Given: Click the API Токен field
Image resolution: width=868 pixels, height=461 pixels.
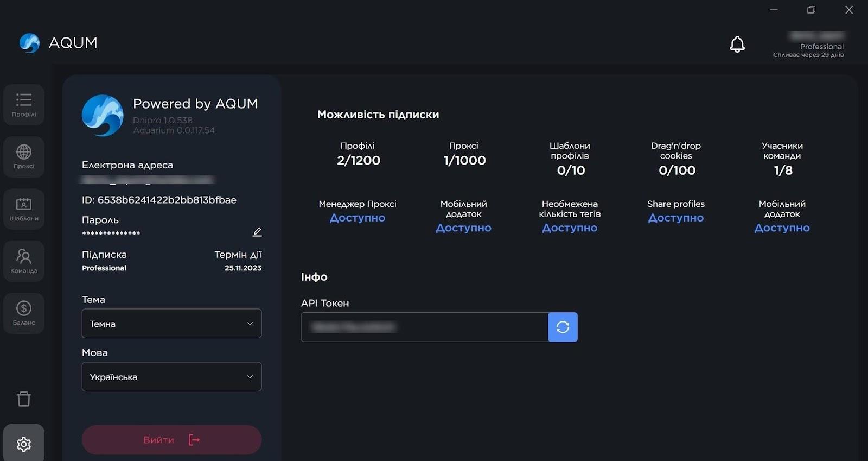Looking at the screenshot, I should click(x=424, y=327).
